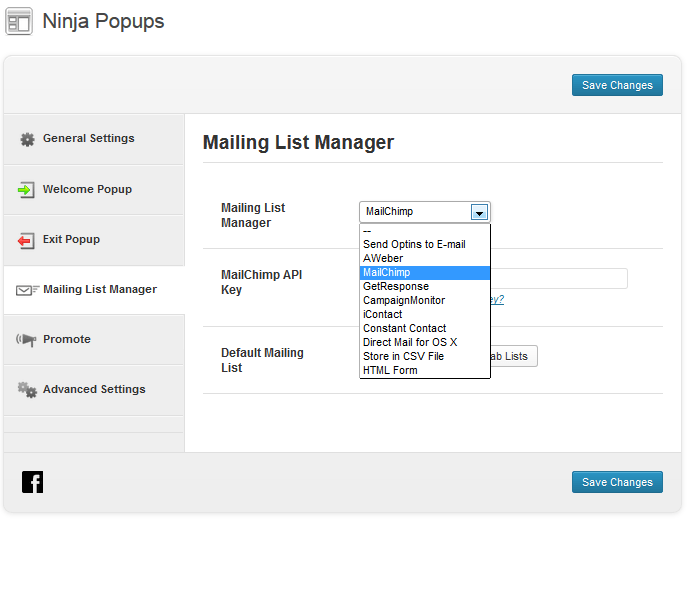The image size is (689, 599).
Task: Click the bottom Save Changes button
Action: pos(617,482)
